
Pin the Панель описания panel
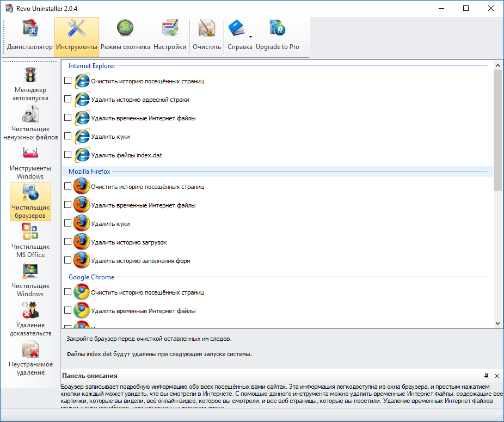(487, 376)
